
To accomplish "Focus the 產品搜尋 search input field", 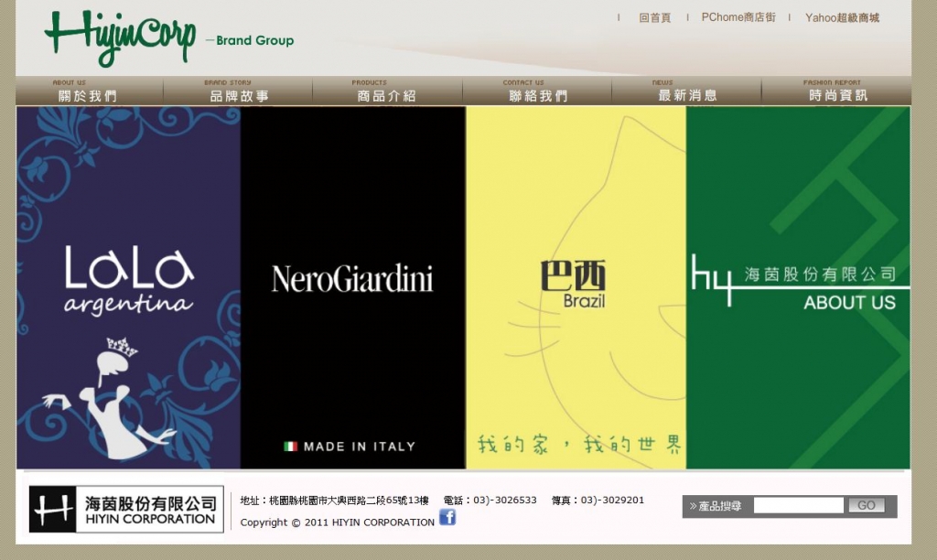I will click(798, 506).
